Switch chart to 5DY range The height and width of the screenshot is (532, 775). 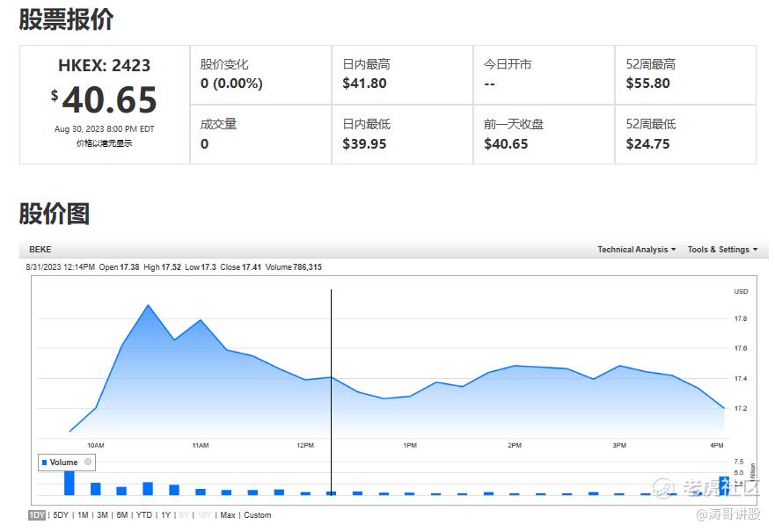[61, 515]
